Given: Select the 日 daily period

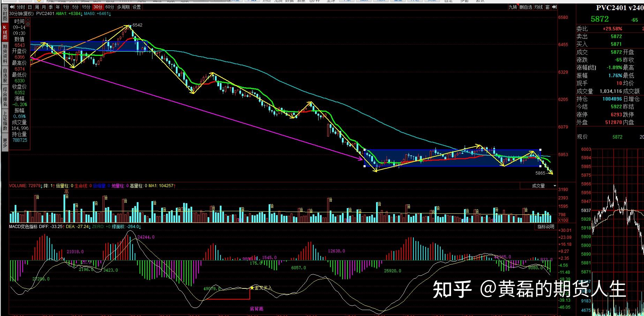Looking at the screenshot, I should tap(30, 7).
